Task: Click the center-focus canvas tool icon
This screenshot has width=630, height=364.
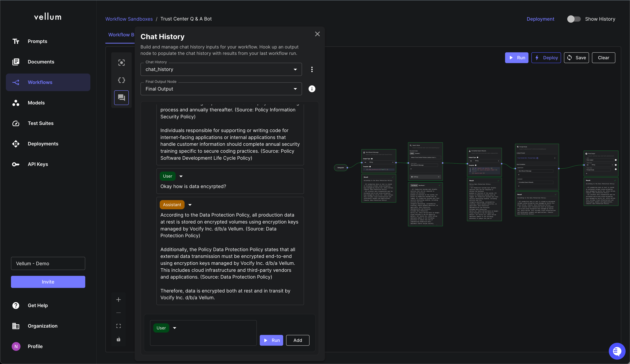Action: coord(121,63)
